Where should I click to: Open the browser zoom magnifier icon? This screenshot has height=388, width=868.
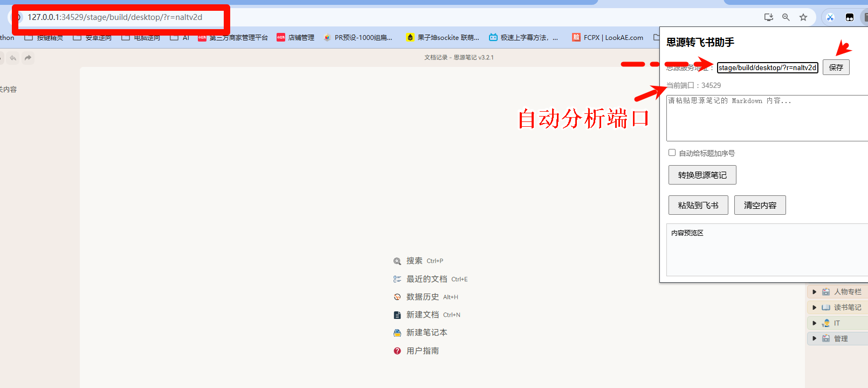(x=786, y=17)
